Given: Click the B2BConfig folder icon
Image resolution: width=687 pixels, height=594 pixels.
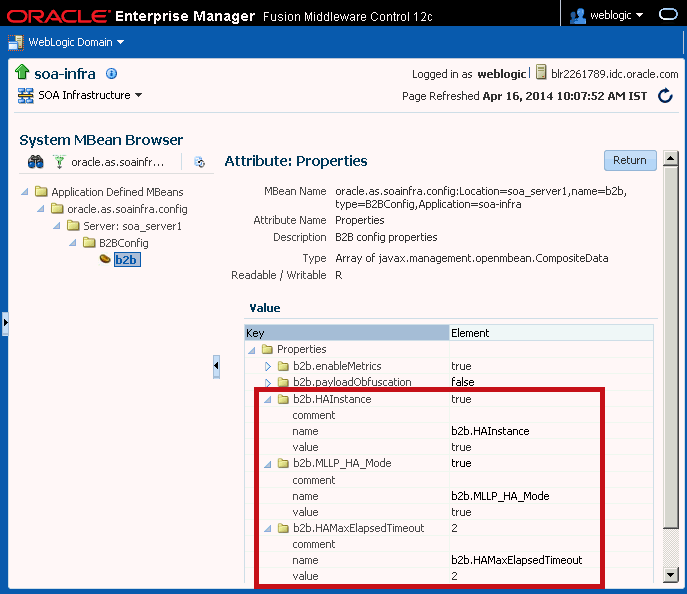Looking at the screenshot, I should 89,242.
